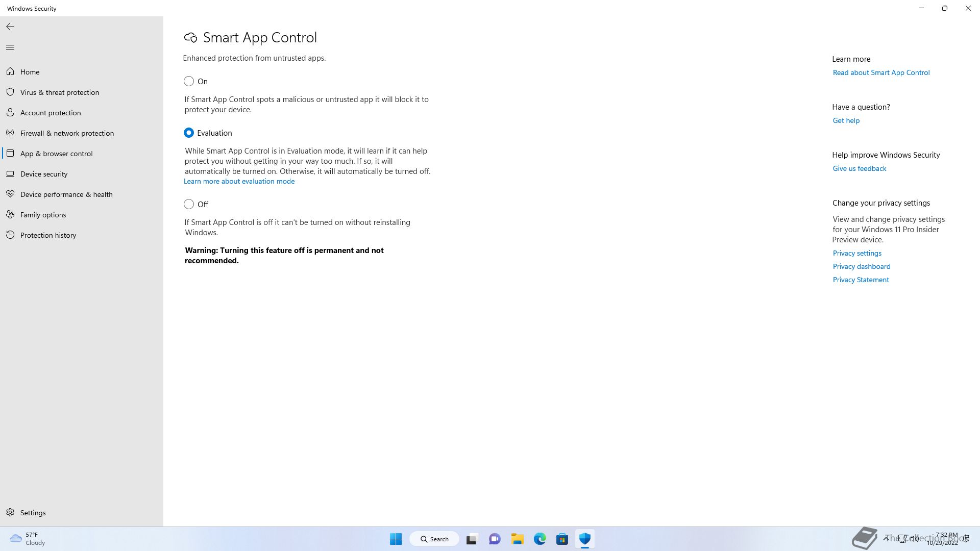980x551 pixels.
Task: Click the Account protection person icon
Action: click(10, 113)
